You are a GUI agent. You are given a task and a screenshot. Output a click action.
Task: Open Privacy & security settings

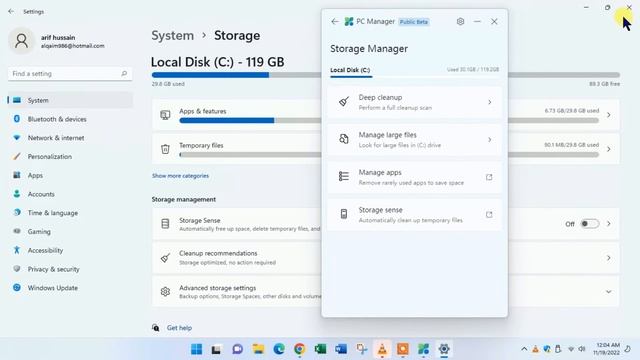[x=70, y=269]
